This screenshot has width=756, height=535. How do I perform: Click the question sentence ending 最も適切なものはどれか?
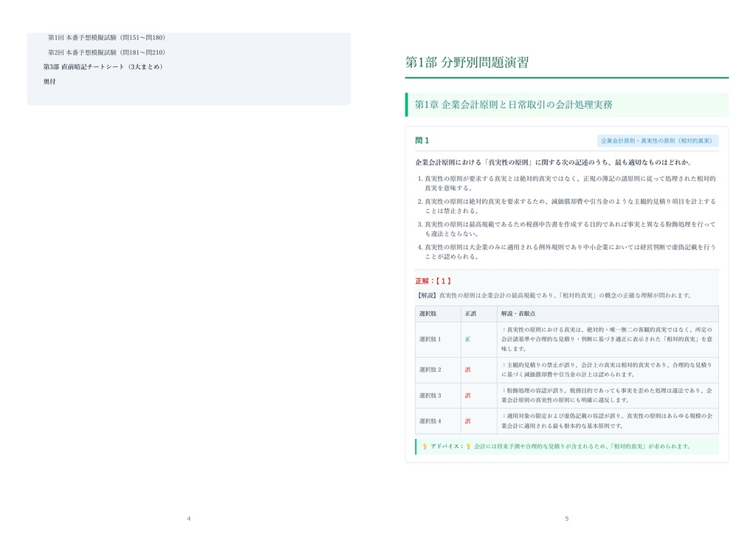point(554,162)
